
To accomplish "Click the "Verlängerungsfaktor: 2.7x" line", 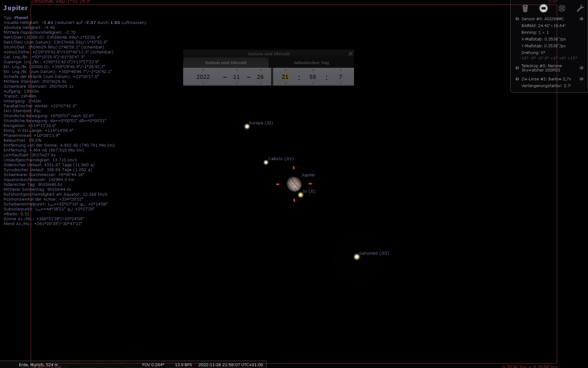I will pos(546,86).
